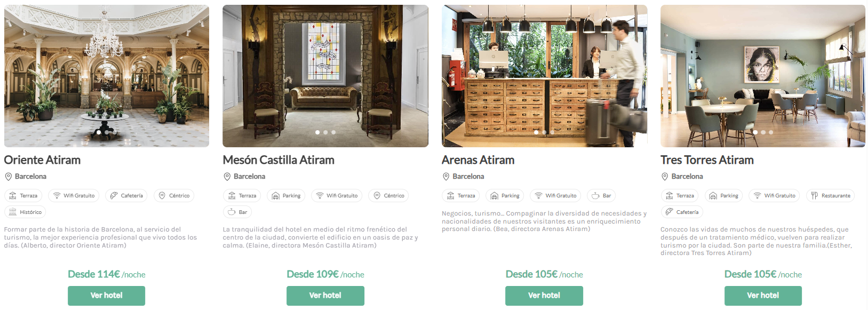Click Parking icon under Mesón Castilla Atiram

click(x=275, y=196)
